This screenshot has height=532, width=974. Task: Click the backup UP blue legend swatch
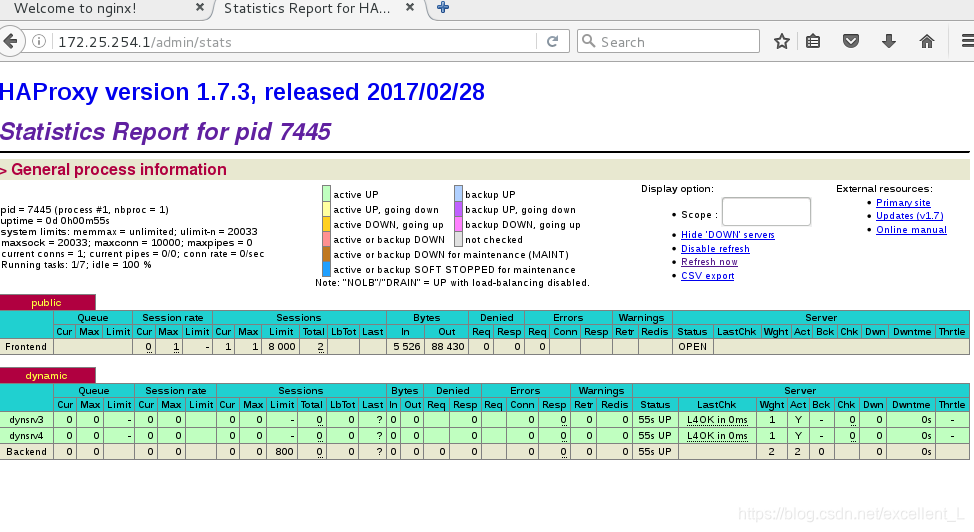pyautogui.click(x=458, y=194)
